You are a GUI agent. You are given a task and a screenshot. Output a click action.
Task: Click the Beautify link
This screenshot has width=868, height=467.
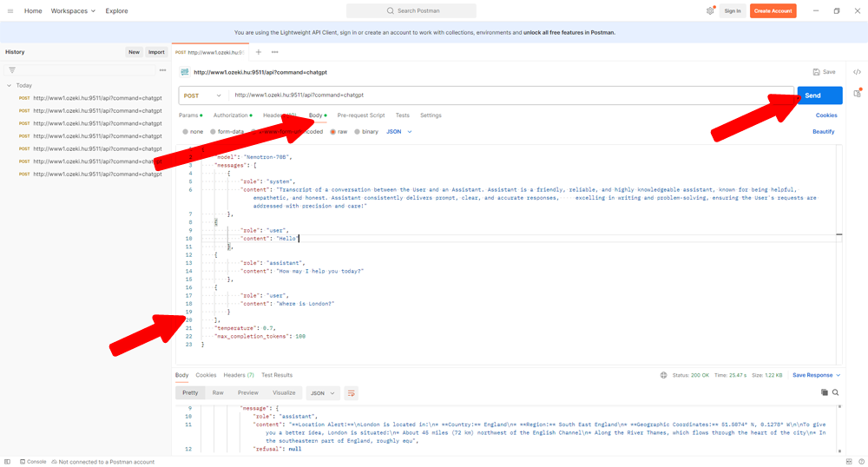pyautogui.click(x=823, y=132)
